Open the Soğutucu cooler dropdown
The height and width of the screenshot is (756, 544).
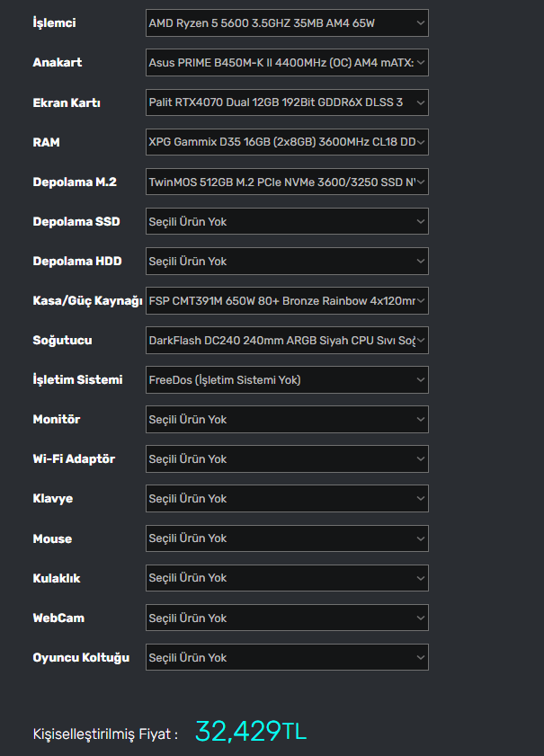[x=286, y=340]
